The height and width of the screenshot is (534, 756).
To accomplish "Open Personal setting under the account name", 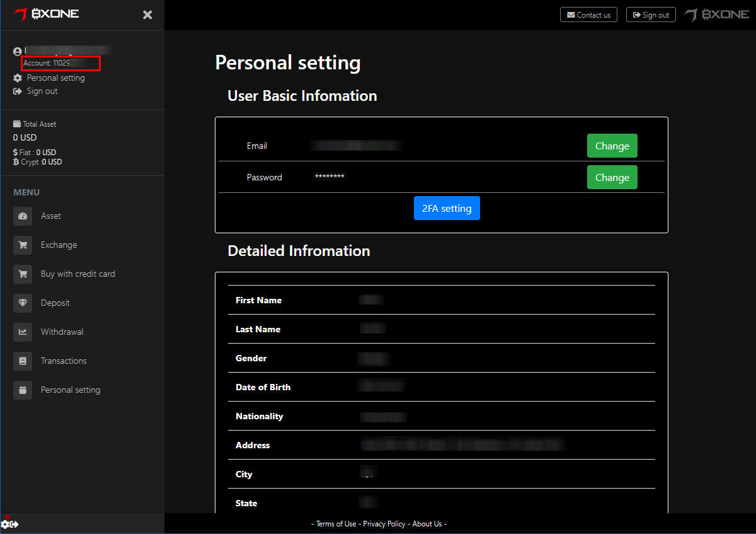I will pyautogui.click(x=55, y=78).
